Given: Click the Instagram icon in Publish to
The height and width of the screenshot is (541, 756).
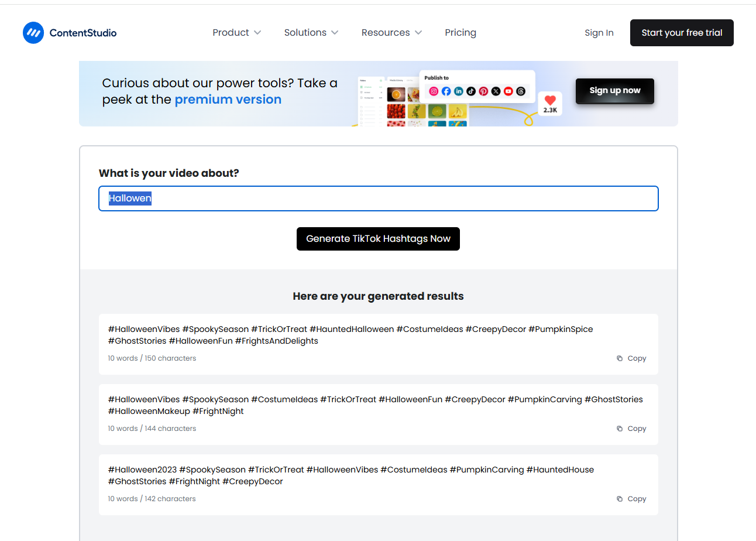Looking at the screenshot, I should 434,91.
